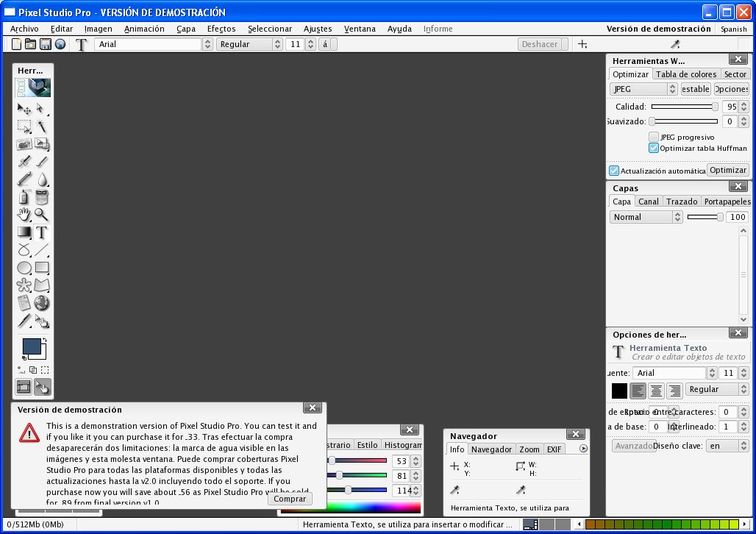Image resolution: width=756 pixels, height=534 pixels.
Task: Select the Magic Wand tool
Action: 42,127
